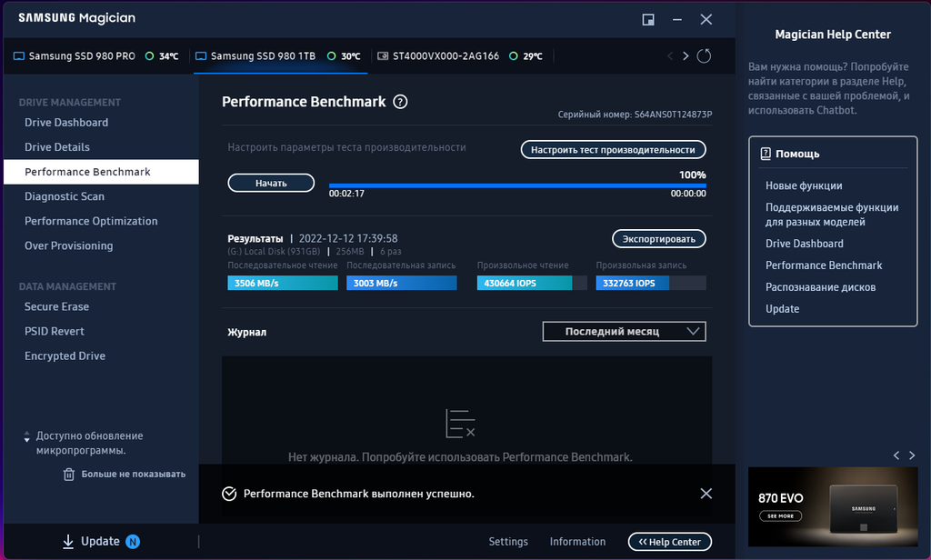Go to next ad banner arrow

tap(912, 455)
